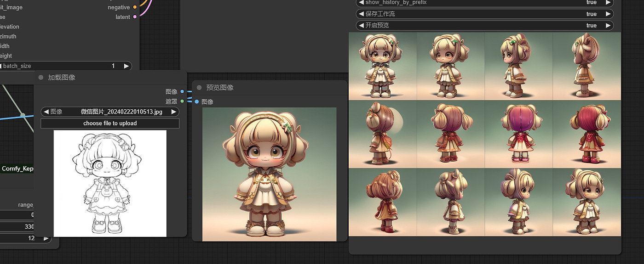Click the line-art girl thumbnail in 加载图像
Viewport: 644px width, 264px height.
click(110, 183)
